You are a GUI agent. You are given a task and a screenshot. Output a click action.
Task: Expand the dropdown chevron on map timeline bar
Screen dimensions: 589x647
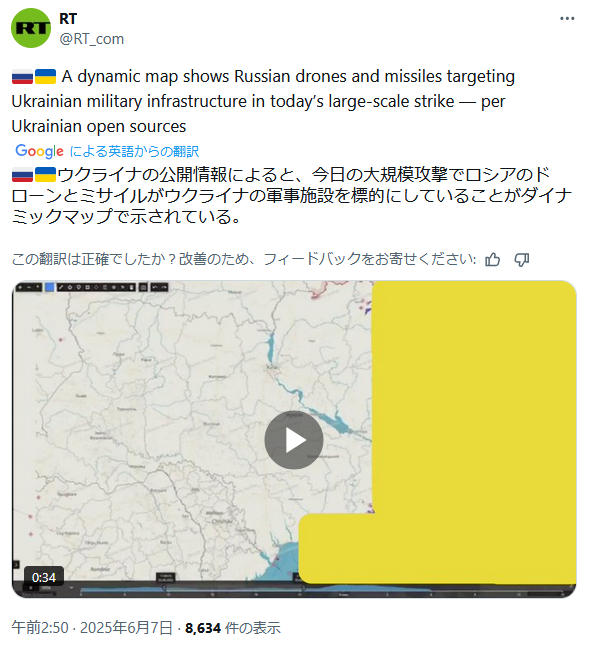71,587
